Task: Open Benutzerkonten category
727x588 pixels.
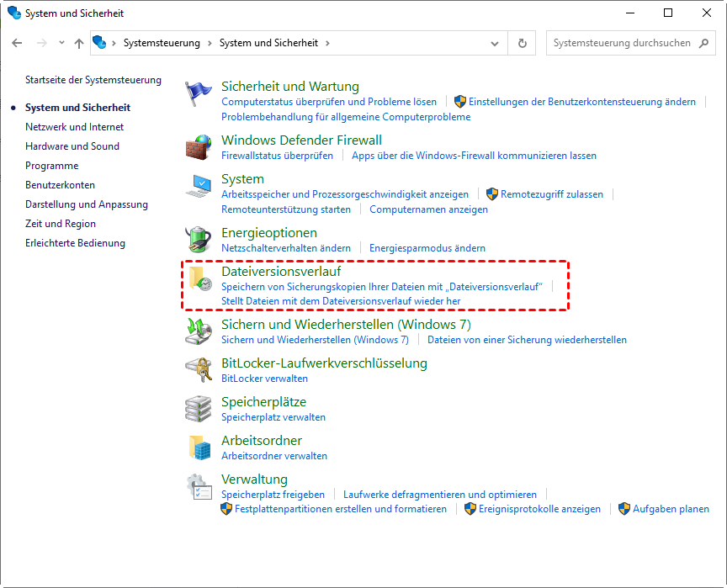Action: (60, 185)
